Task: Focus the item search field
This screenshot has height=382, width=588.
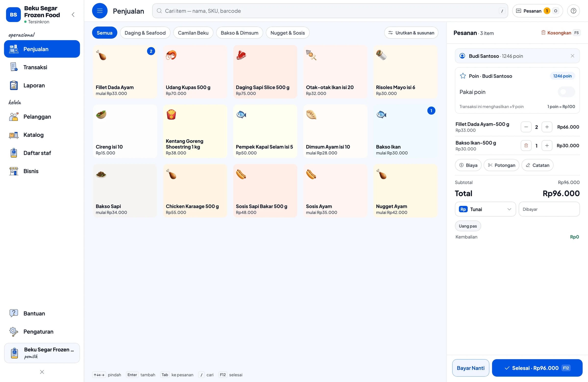Action: tap(330, 11)
